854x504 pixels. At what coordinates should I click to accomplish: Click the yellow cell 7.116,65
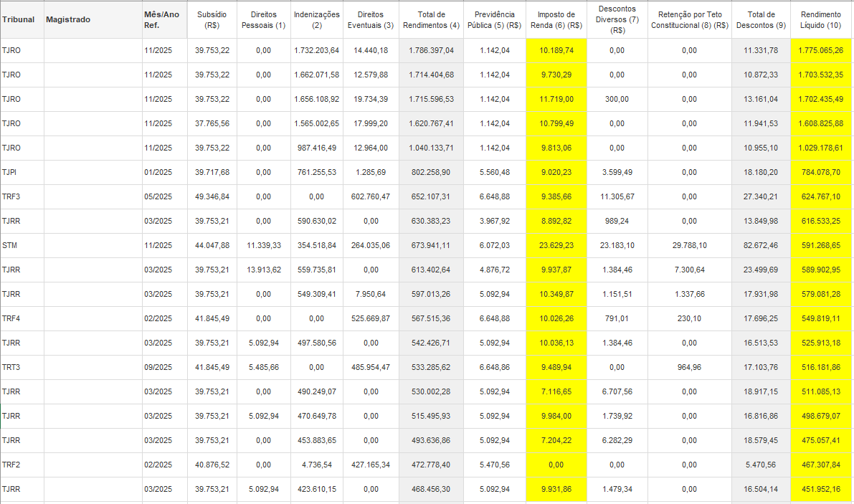(556, 392)
